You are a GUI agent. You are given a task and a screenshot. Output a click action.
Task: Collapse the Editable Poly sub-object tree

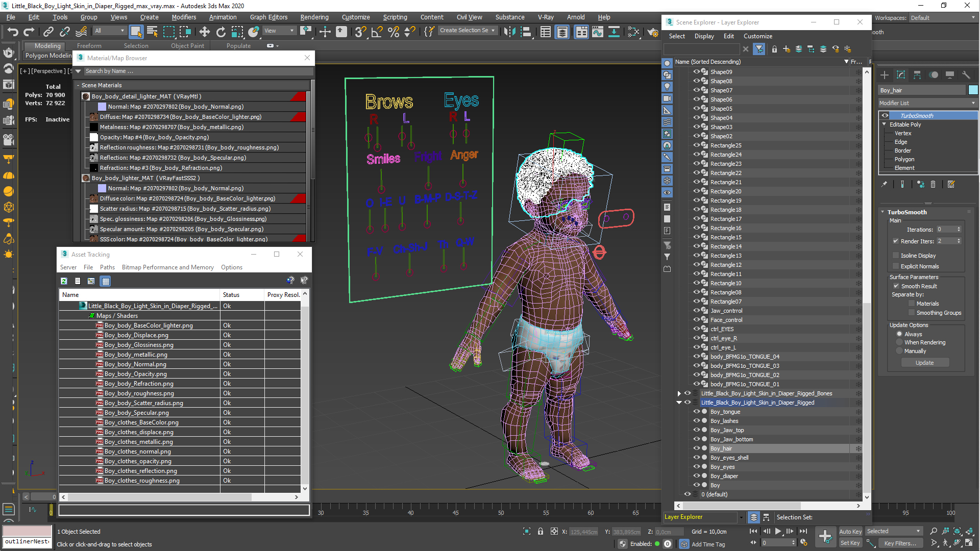point(885,124)
